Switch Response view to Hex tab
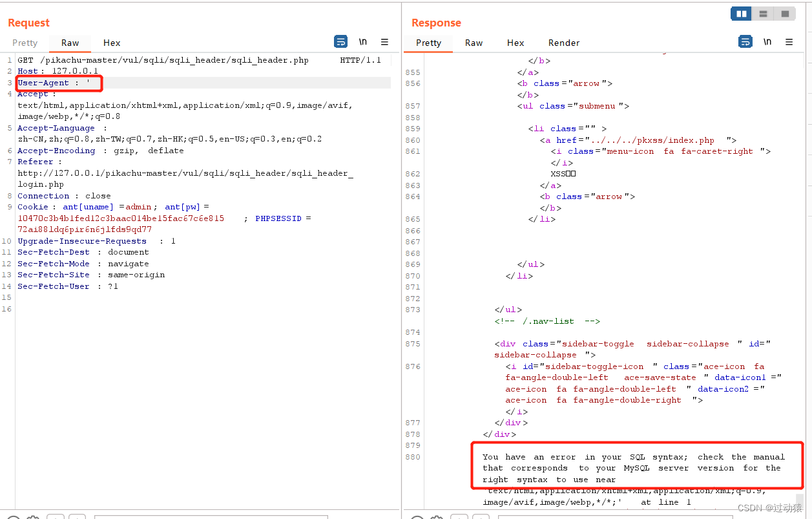812x519 pixels. pyautogui.click(x=515, y=43)
